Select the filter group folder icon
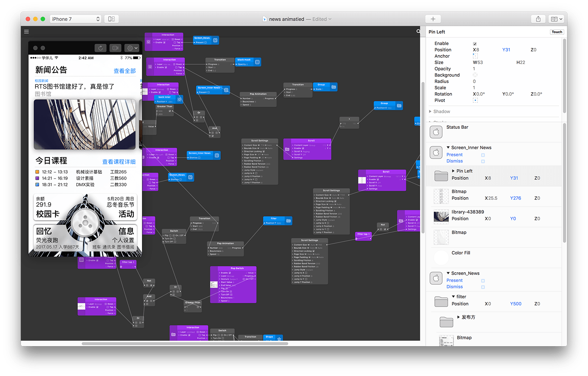The height and width of the screenshot is (376, 588). [x=441, y=302]
